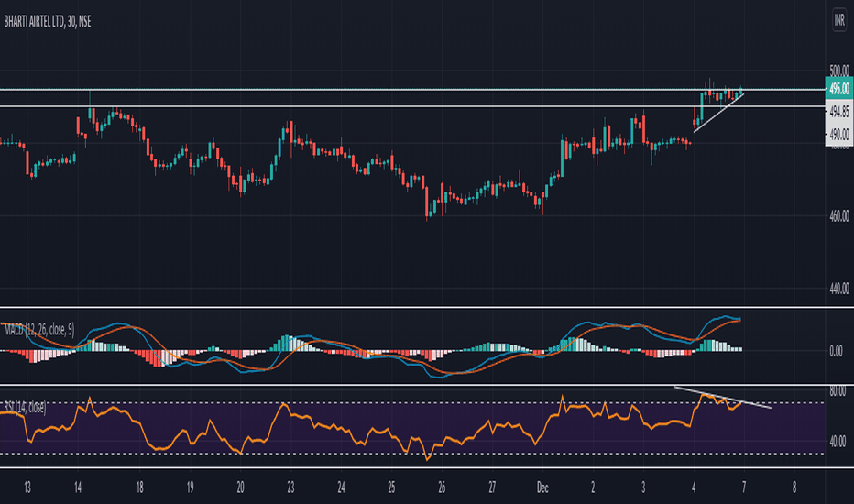Image resolution: width=854 pixels, height=504 pixels.
Task: Click the blue MACD line peak near December 4
Action: (726, 316)
